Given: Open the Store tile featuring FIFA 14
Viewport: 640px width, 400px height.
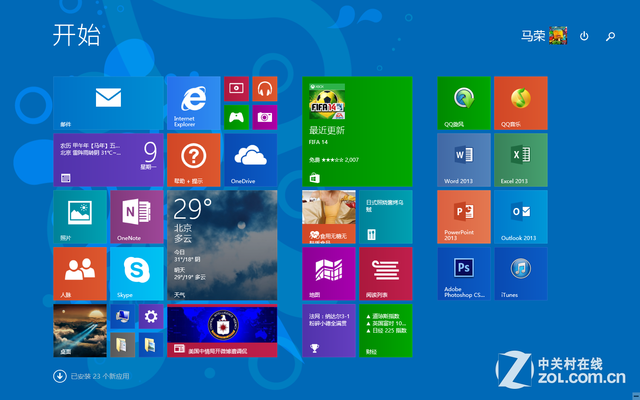Looking at the screenshot, I should coord(357,131).
